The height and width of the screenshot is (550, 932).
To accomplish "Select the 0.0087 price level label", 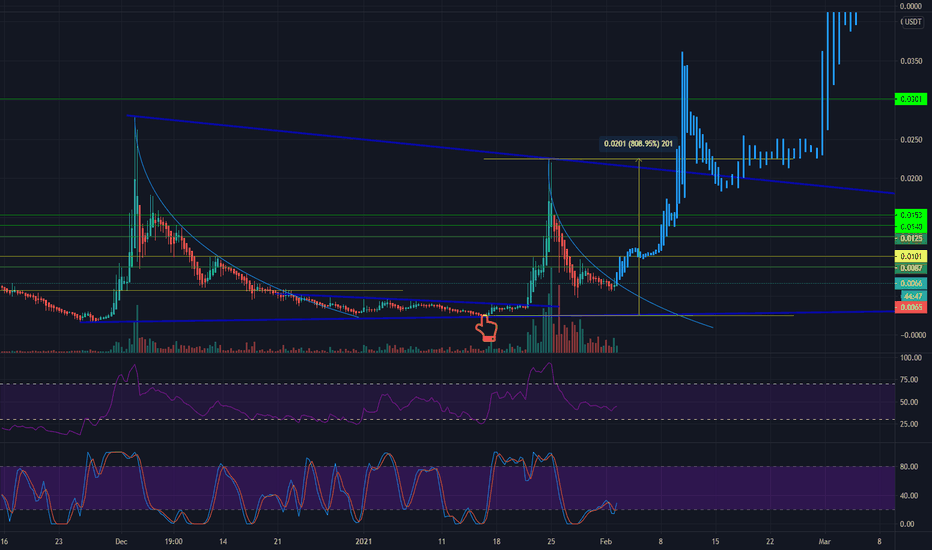I will click(911, 268).
